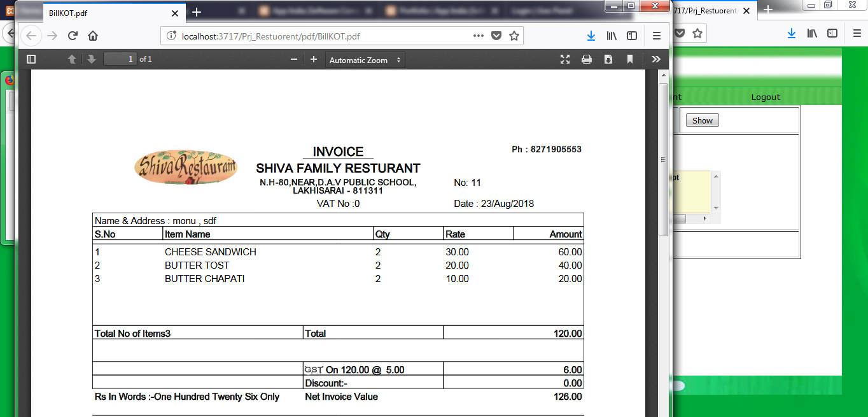868x417 pixels.
Task: Zoom out with the minus button
Action: [x=294, y=59]
